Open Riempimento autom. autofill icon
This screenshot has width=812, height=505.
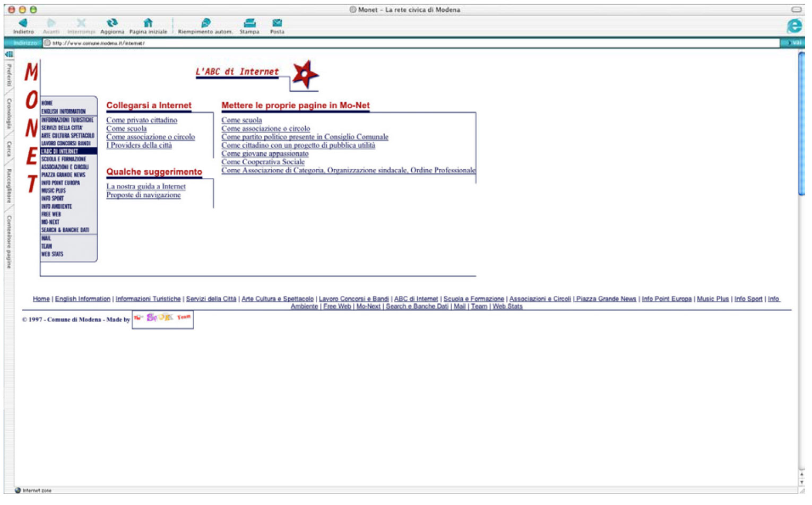coord(205,23)
